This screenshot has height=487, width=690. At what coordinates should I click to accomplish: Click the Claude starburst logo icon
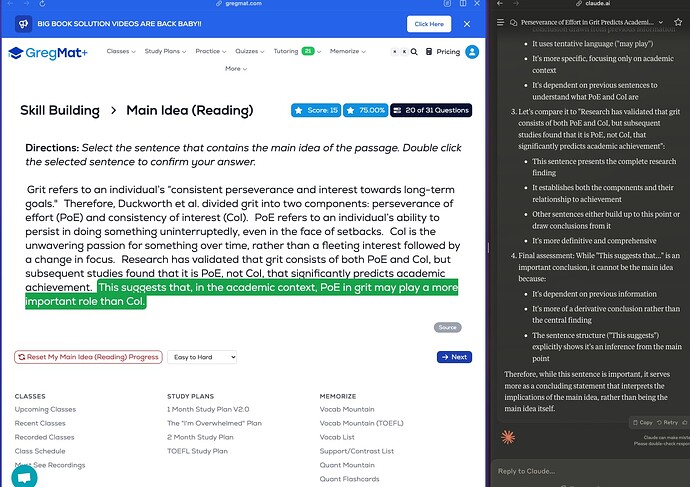(509, 437)
